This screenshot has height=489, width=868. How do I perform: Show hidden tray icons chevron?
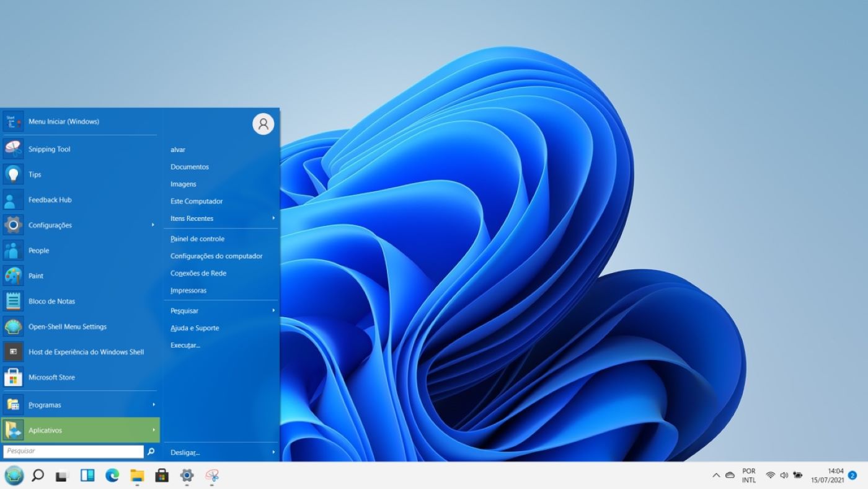point(716,475)
